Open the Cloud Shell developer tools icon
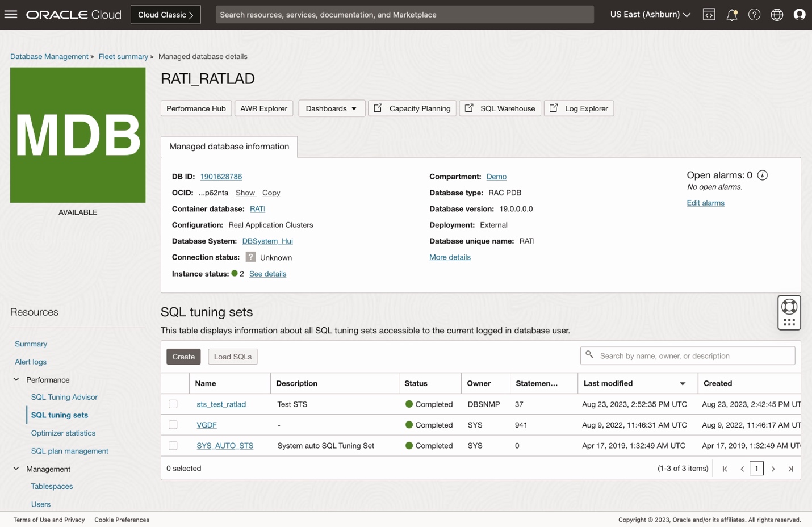 (x=709, y=15)
